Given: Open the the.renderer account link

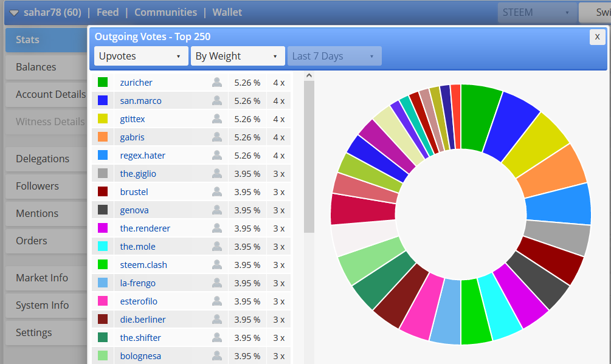Looking at the screenshot, I should tap(145, 228).
